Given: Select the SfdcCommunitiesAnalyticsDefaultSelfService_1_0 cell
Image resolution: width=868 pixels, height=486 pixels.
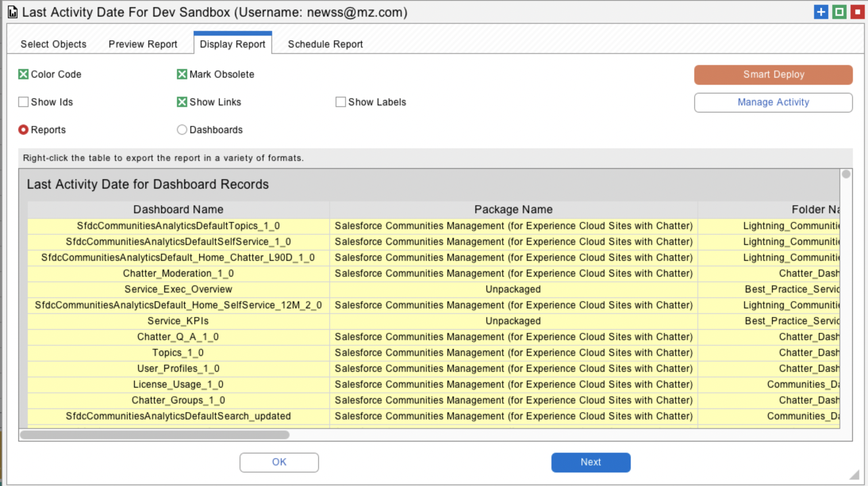Looking at the screenshot, I should point(178,242).
